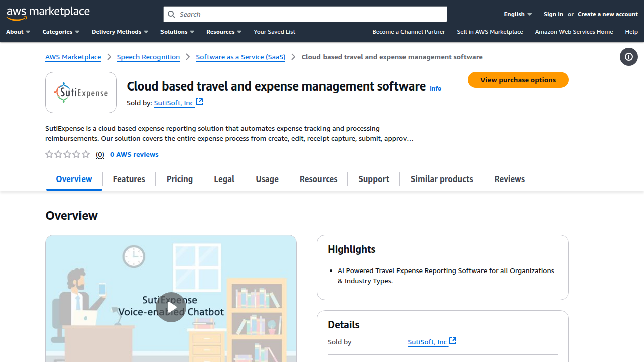
Task: Click View purchase options button
Action: pyautogui.click(x=518, y=80)
